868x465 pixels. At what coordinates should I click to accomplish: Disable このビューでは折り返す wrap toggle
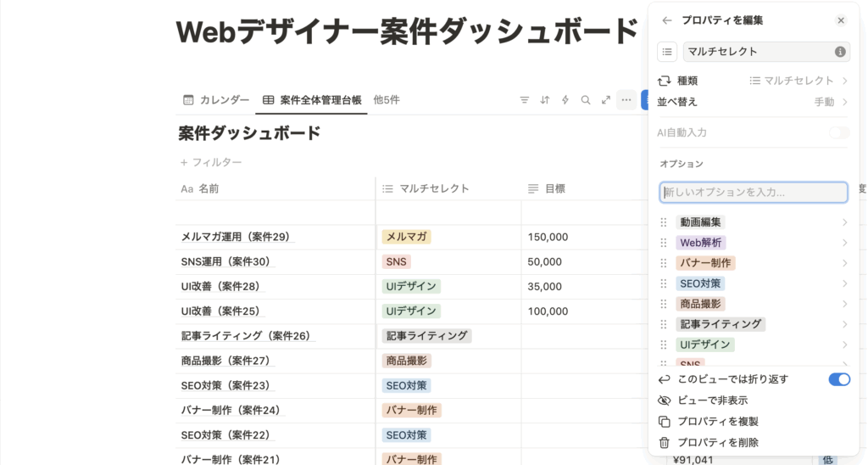[x=838, y=379]
